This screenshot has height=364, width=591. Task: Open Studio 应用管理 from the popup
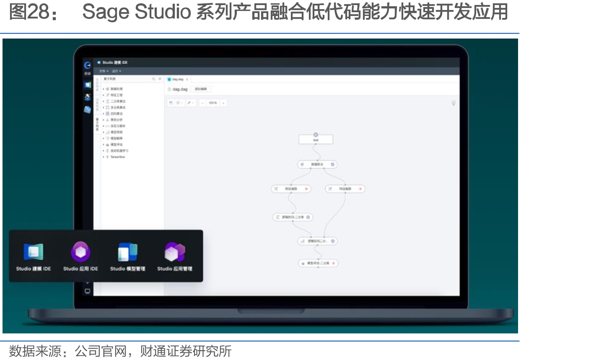(x=174, y=256)
